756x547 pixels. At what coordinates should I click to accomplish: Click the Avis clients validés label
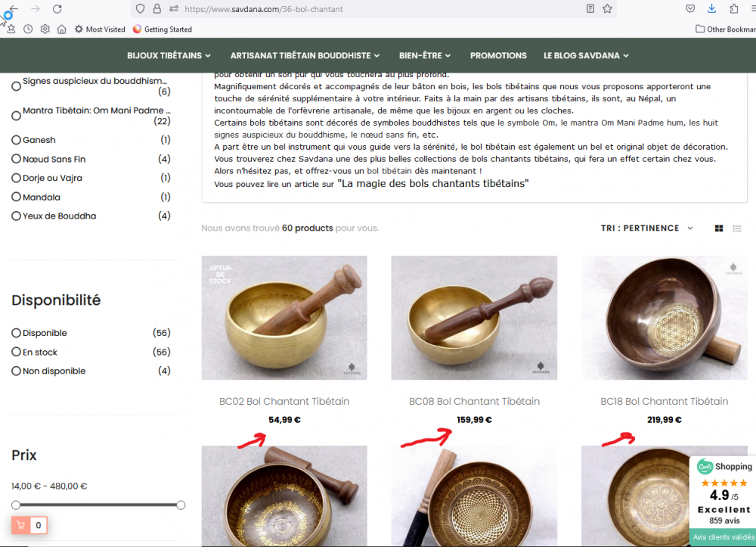pos(723,537)
